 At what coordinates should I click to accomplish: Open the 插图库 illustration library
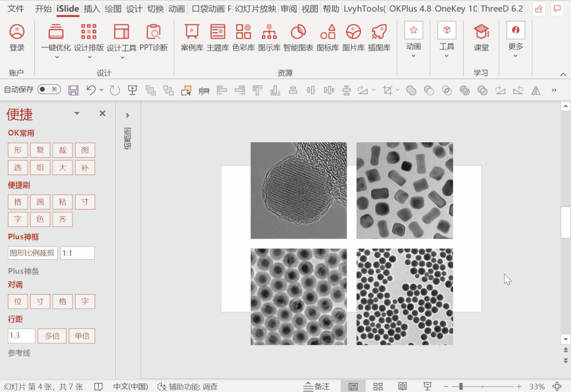coord(379,32)
